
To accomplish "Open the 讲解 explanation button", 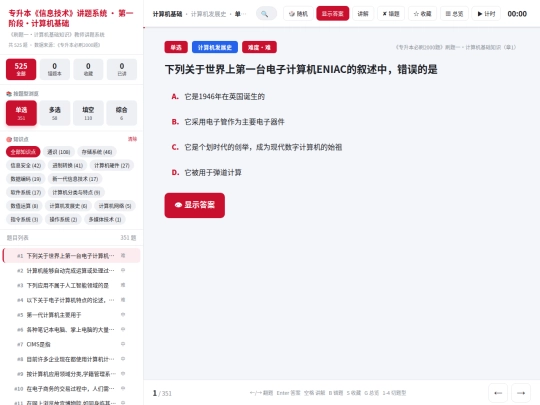I will 363,14.
